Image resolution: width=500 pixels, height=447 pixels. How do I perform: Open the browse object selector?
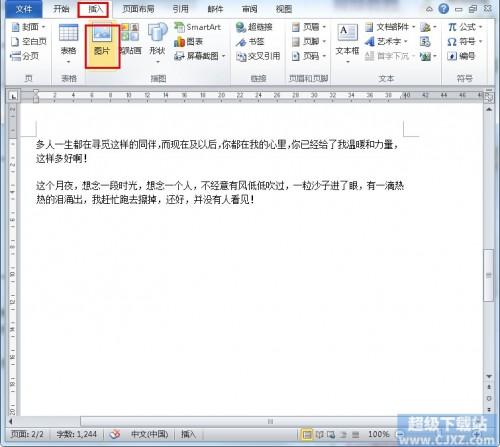(x=489, y=398)
